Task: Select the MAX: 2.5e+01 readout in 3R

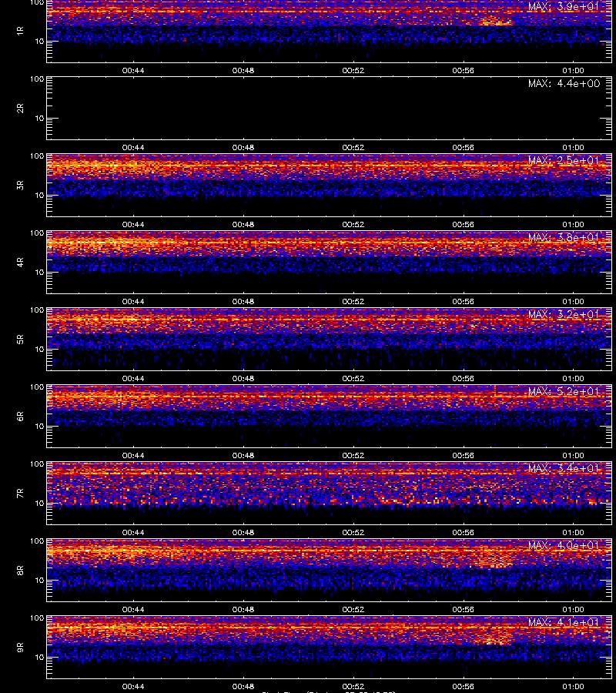Action: [564, 160]
